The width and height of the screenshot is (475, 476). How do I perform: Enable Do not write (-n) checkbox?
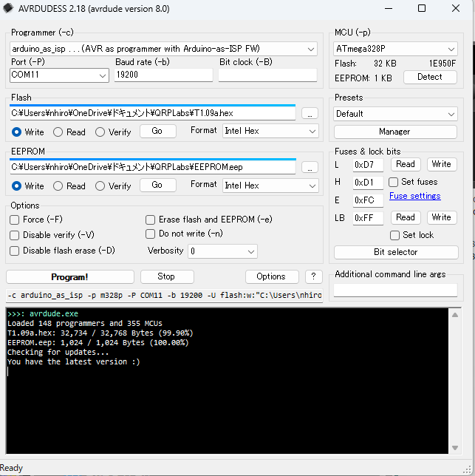click(x=150, y=234)
